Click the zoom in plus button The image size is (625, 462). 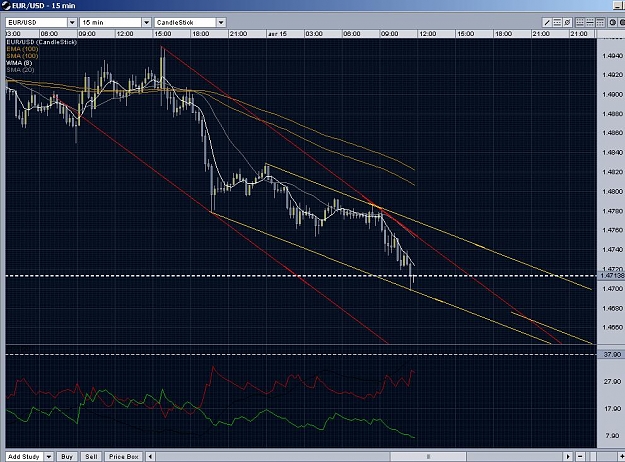(x=621, y=456)
